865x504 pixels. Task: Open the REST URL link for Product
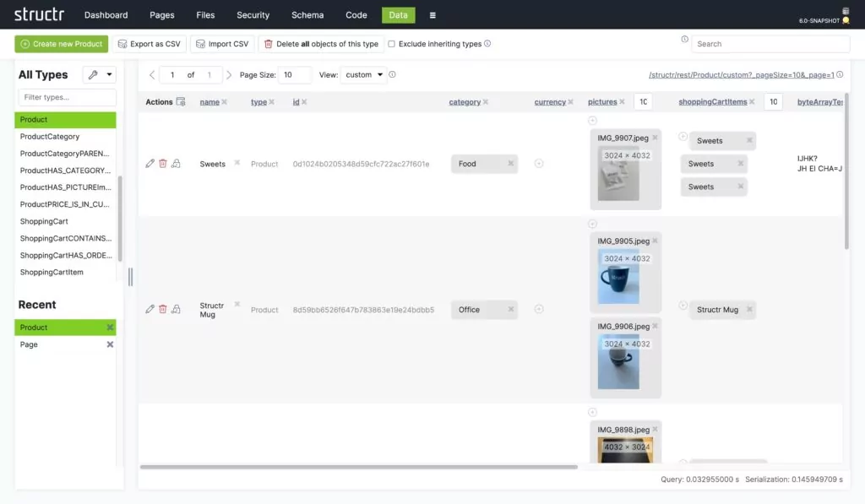[742, 75]
